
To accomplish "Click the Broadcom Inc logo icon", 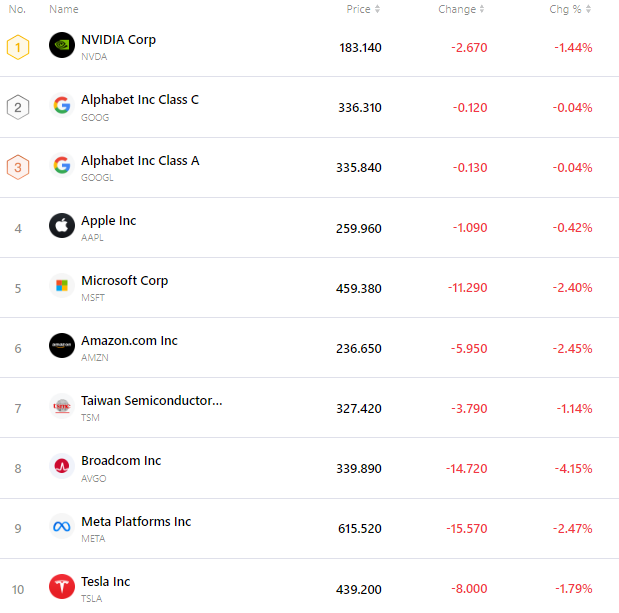I will [62, 466].
